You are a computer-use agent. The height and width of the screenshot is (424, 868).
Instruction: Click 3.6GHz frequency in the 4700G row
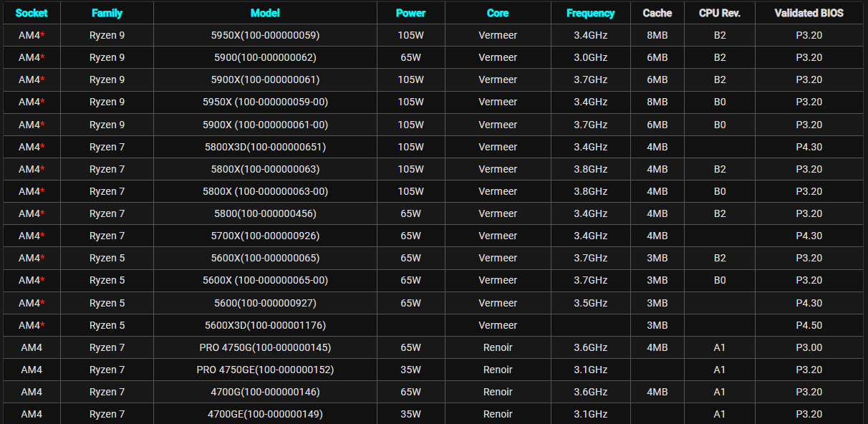click(591, 392)
